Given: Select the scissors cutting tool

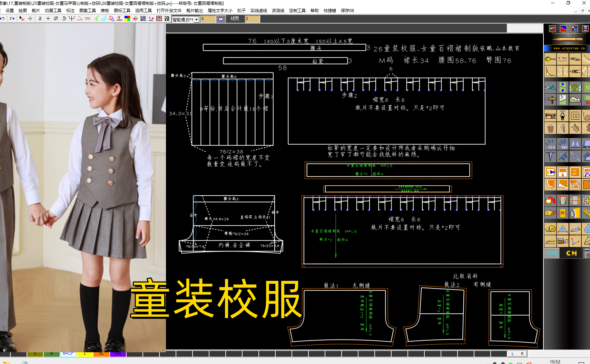Looking at the screenshot, I should click(x=550, y=87).
